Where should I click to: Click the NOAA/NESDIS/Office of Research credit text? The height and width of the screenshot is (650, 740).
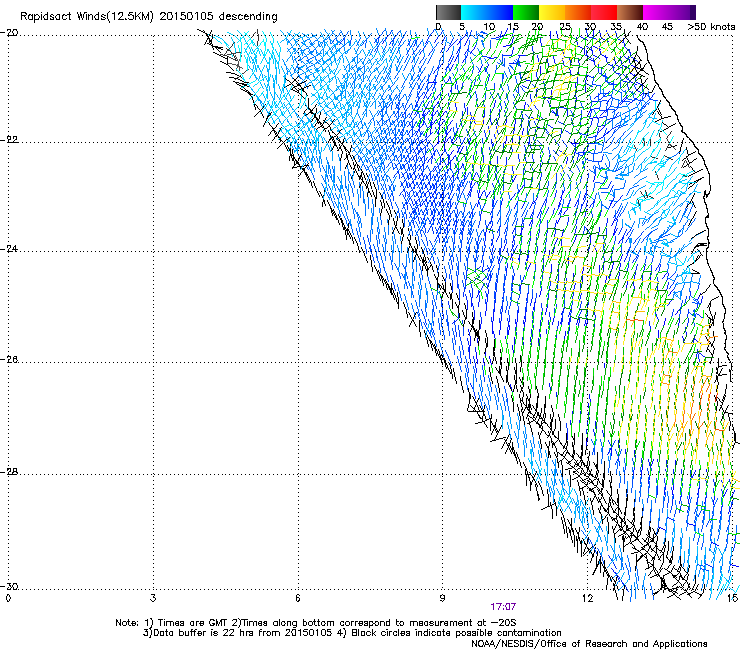pos(589,644)
